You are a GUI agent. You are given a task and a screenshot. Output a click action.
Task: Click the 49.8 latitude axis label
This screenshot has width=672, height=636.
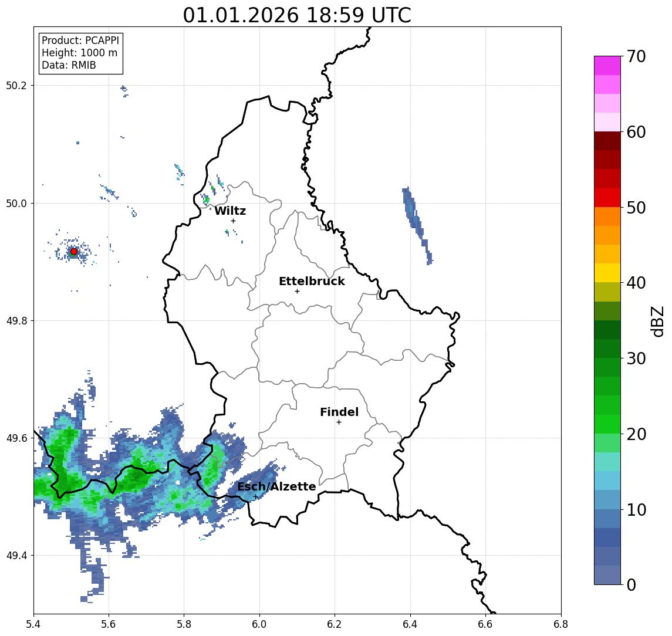(x=16, y=320)
